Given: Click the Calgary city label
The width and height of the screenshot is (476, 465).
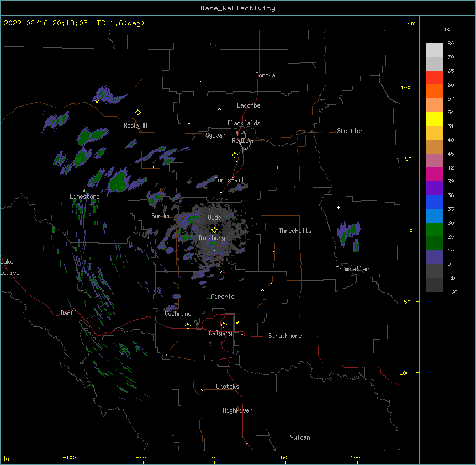Looking at the screenshot, I should coord(220,333).
